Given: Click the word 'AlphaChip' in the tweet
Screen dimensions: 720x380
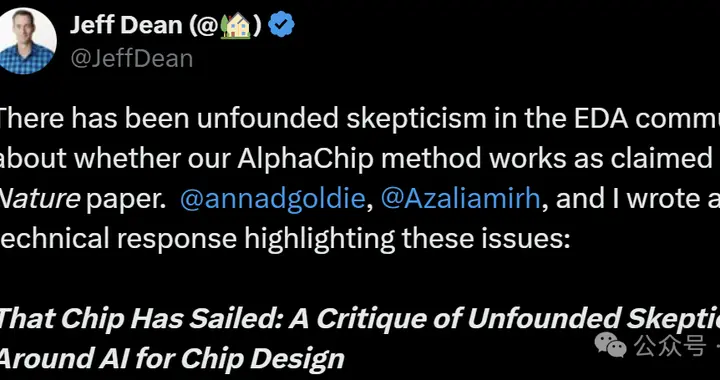Looking at the screenshot, I should pyautogui.click(x=309, y=159).
